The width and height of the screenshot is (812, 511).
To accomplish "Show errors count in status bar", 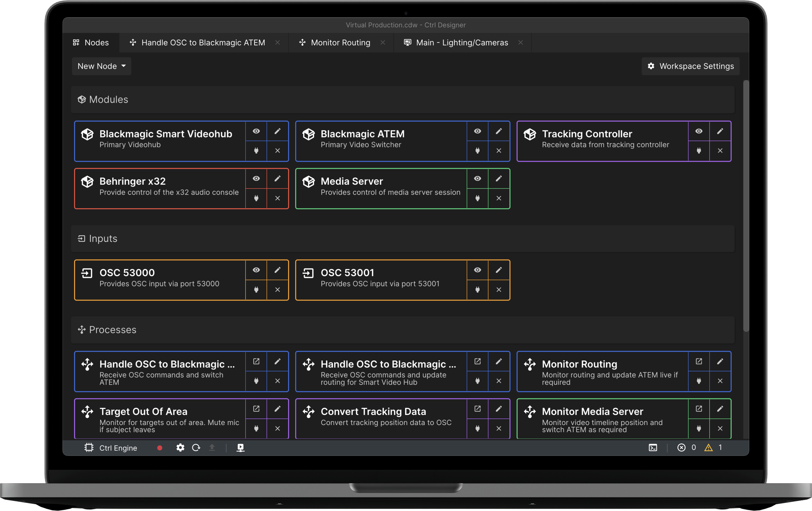I will (686, 448).
